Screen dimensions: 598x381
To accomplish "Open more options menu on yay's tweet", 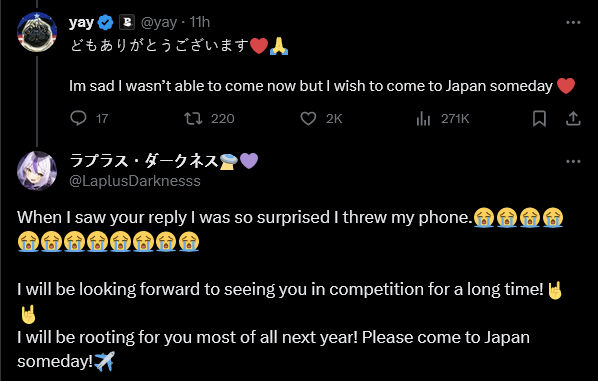I will point(573,23).
